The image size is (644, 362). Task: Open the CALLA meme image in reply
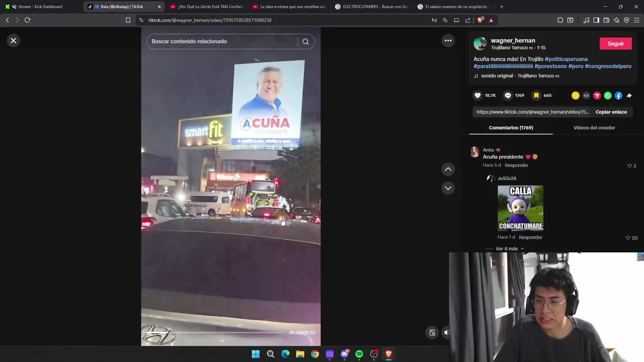(x=520, y=208)
